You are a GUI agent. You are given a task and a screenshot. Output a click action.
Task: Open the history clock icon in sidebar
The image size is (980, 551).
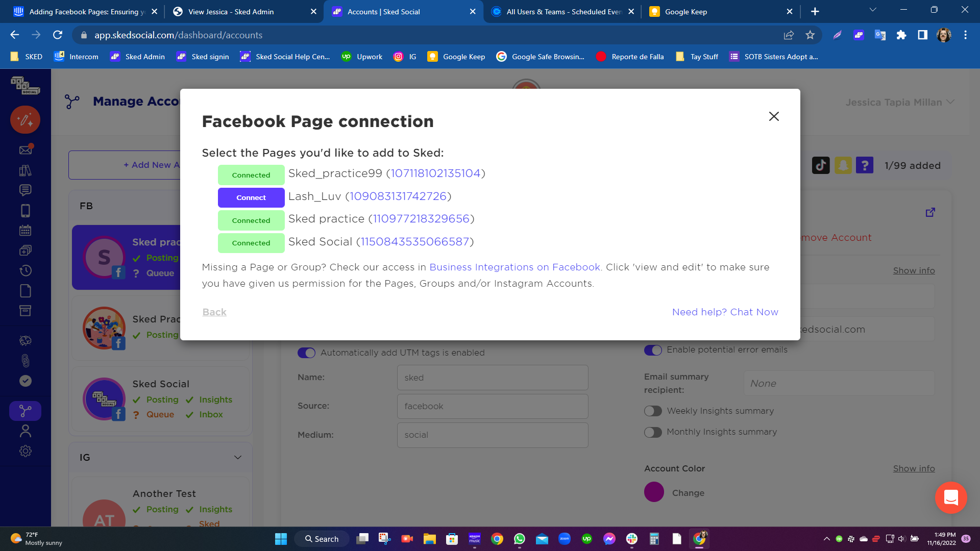point(25,270)
